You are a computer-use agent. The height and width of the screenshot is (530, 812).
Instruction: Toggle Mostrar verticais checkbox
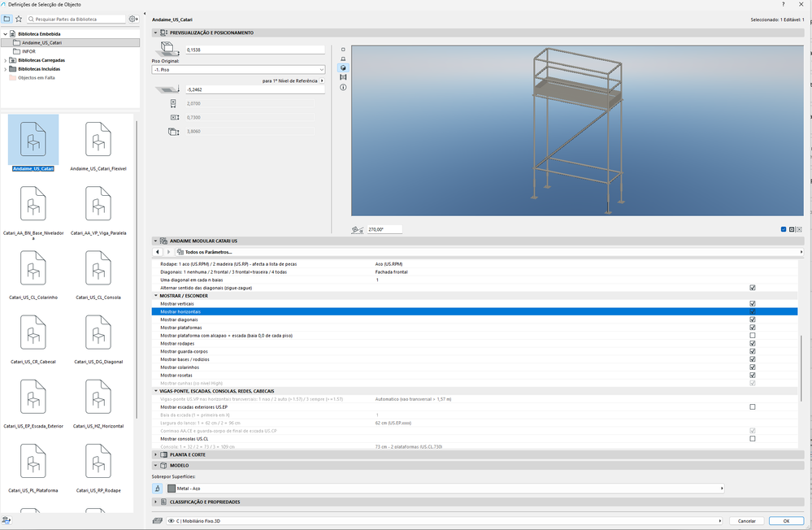pyautogui.click(x=753, y=303)
